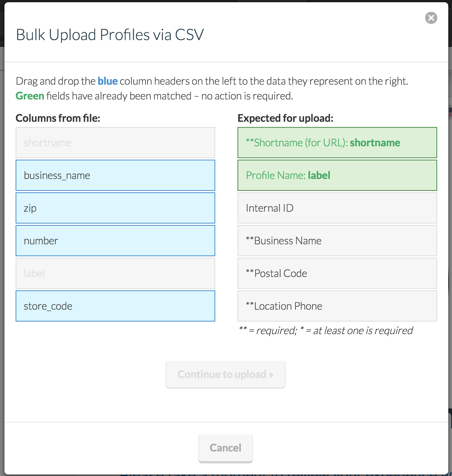452x476 pixels.
Task: Click the Business Name required field
Action: coord(337,241)
